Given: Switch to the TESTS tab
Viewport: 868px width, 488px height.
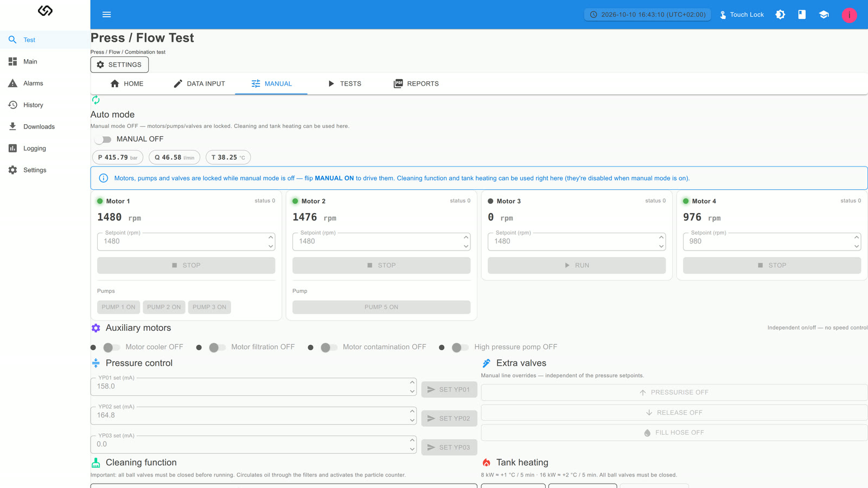Looking at the screenshot, I should click(344, 84).
